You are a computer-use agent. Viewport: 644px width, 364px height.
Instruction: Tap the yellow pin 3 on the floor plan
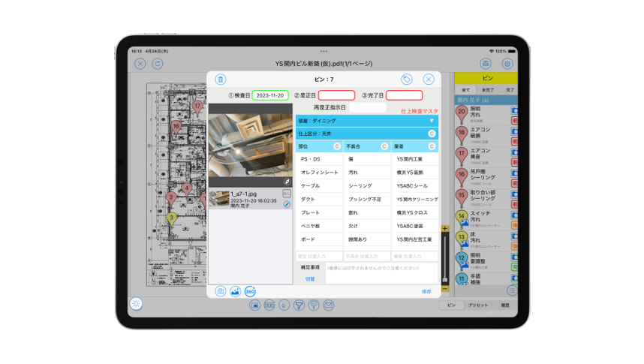coord(172,218)
